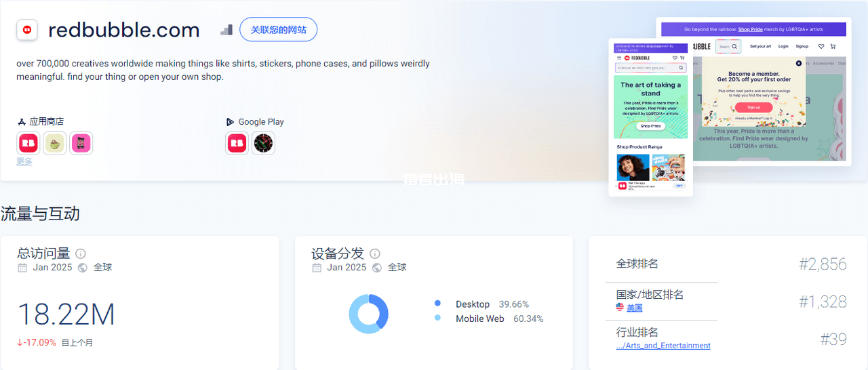868x370 pixels.
Task: Click the info icon beside 总访问量
Action: pos(81,253)
